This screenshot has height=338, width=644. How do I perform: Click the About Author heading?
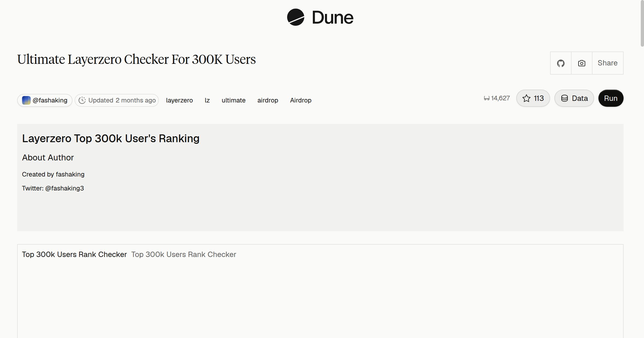(48, 157)
